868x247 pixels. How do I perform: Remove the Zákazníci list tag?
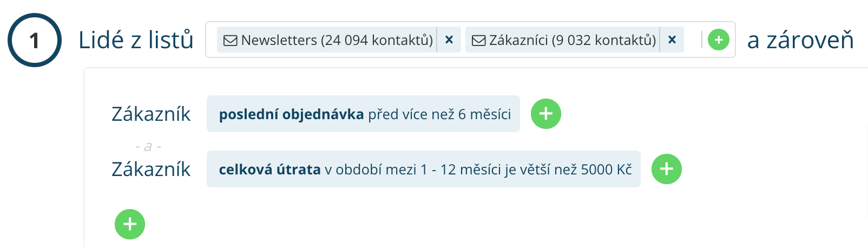coord(672,40)
